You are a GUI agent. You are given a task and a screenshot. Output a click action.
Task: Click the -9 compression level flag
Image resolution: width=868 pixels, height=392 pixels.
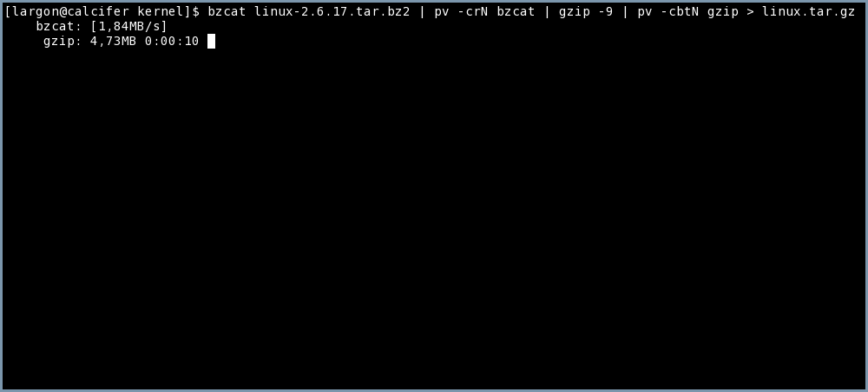click(x=605, y=11)
